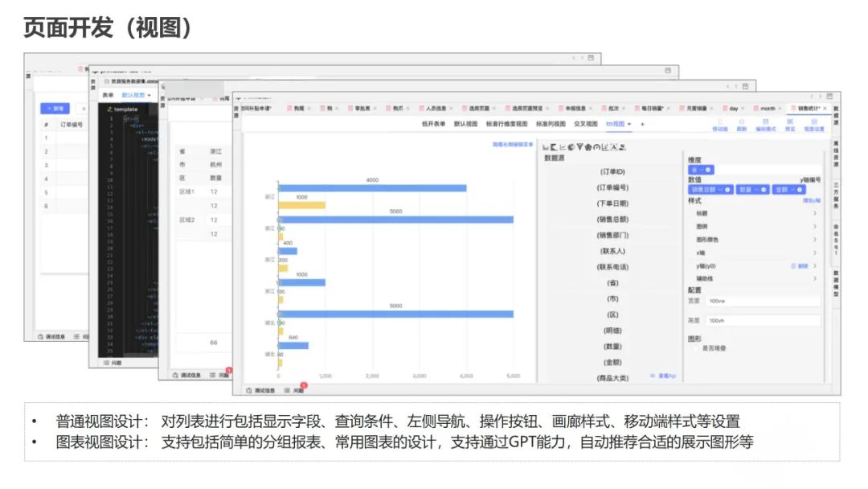Select the funnel chart type icon
This screenshot has height=489, width=868.
(579, 146)
